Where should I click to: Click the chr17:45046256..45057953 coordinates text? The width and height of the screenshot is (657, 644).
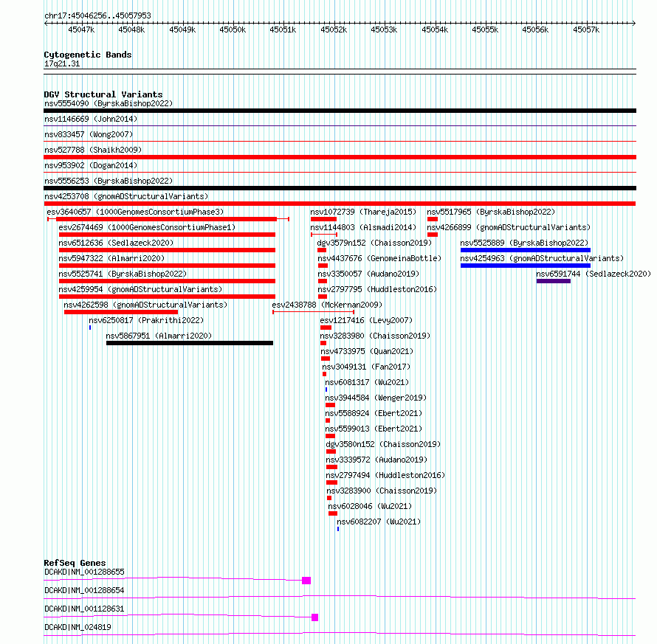[x=97, y=15]
